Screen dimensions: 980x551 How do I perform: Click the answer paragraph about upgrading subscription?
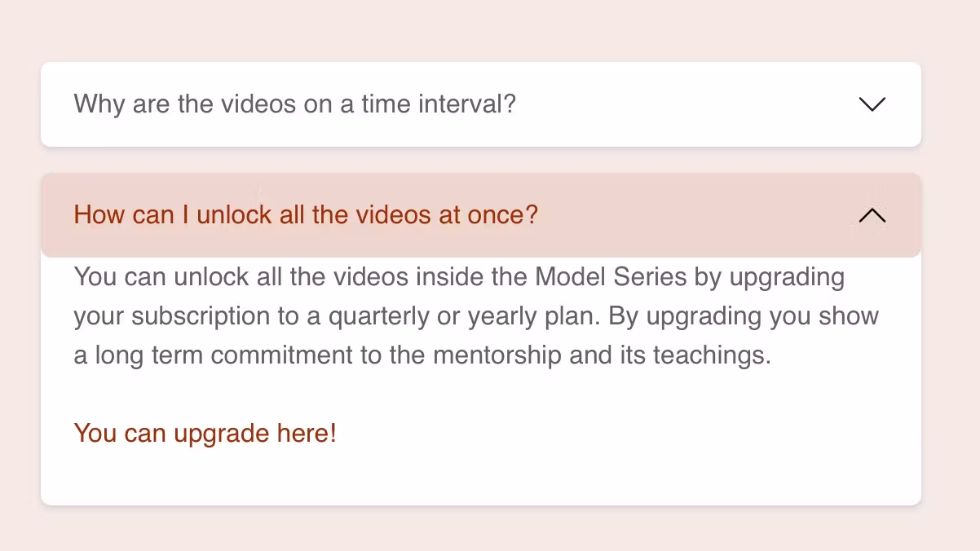click(476, 316)
